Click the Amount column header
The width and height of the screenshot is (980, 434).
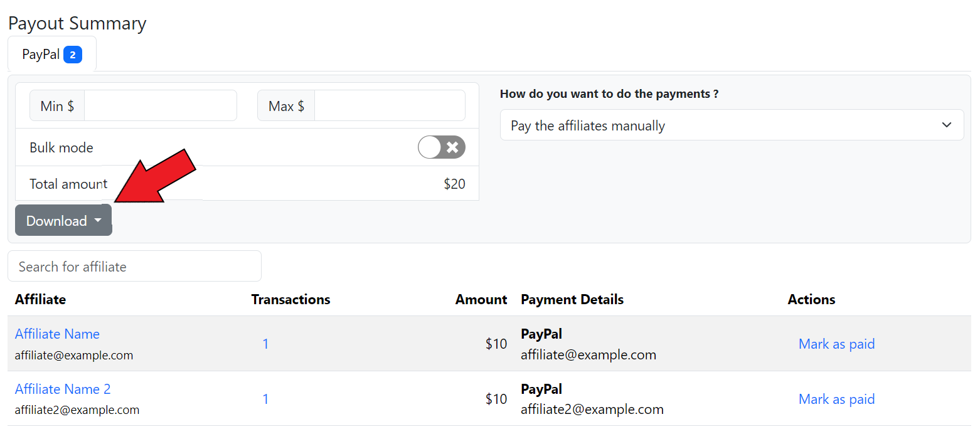[x=481, y=300]
